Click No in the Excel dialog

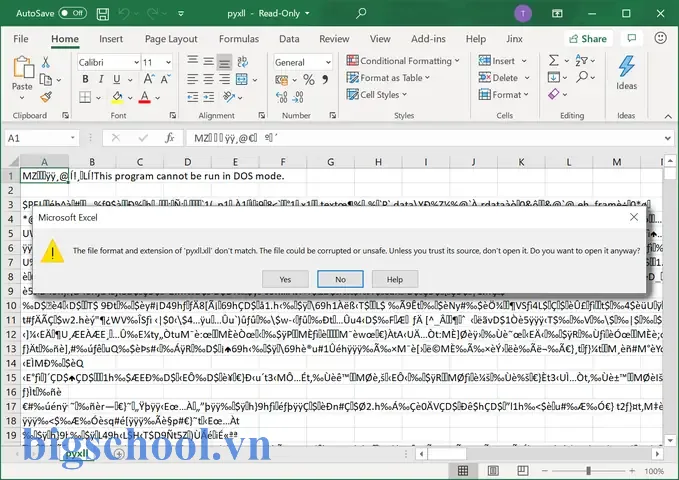click(340, 279)
